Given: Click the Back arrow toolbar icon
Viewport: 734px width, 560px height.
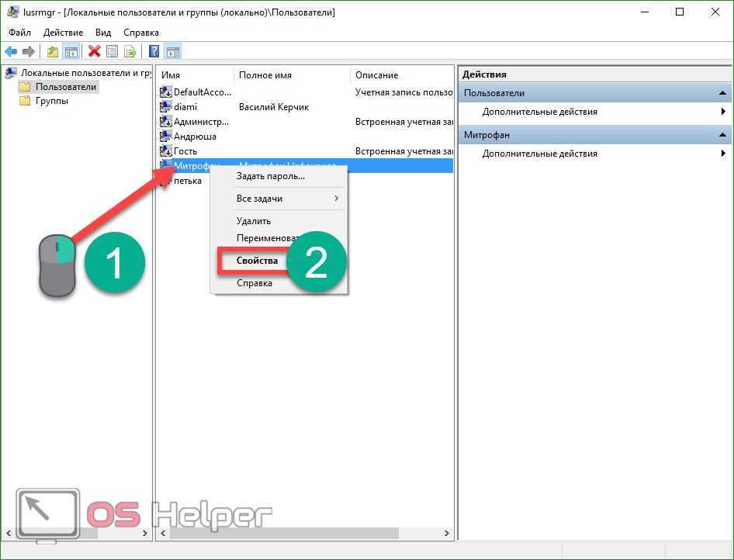Looking at the screenshot, I should tap(11, 52).
